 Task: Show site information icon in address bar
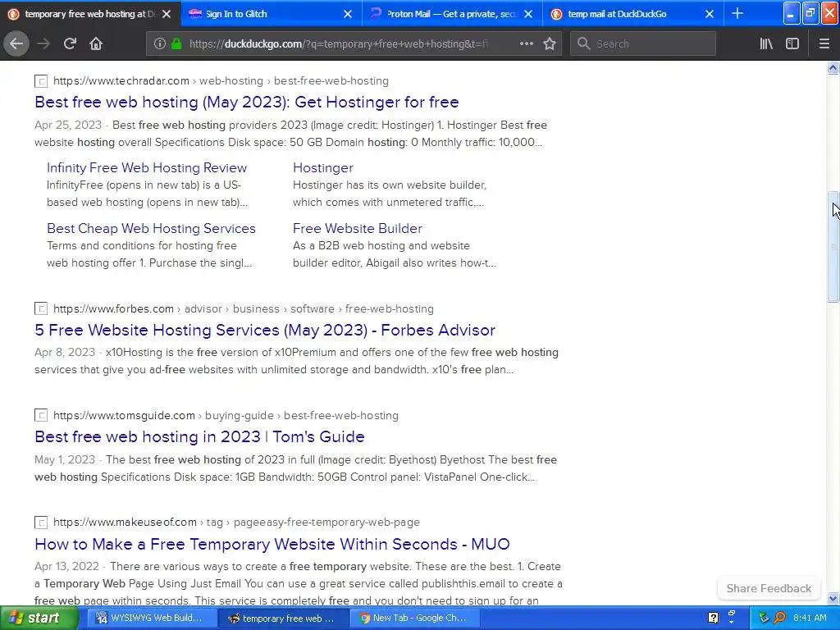160,43
